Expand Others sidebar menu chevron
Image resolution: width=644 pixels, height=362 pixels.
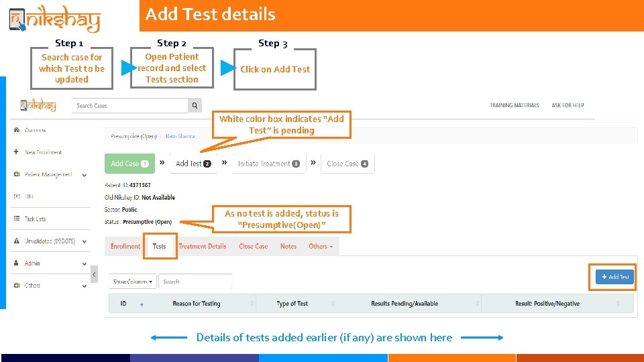tap(85, 286)
